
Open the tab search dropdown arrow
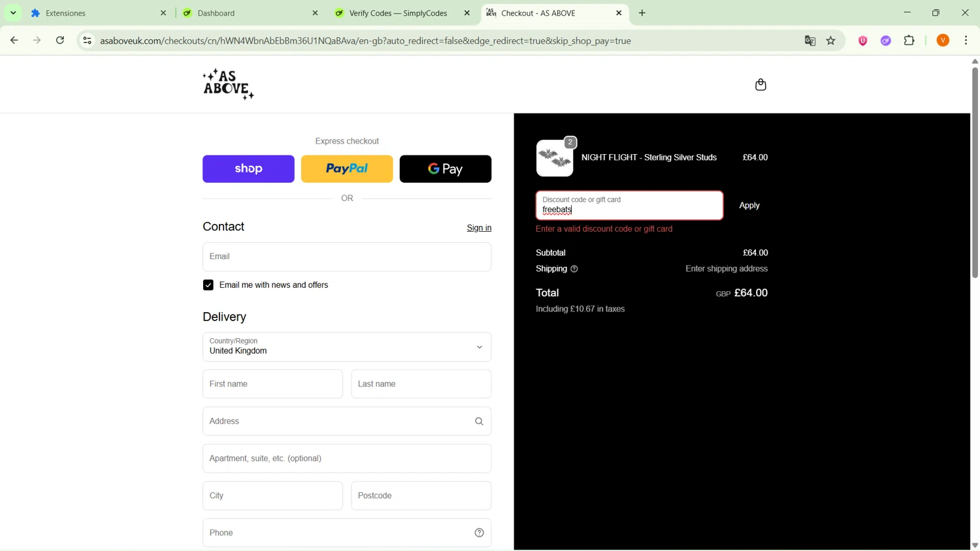(x=13, y=13)
